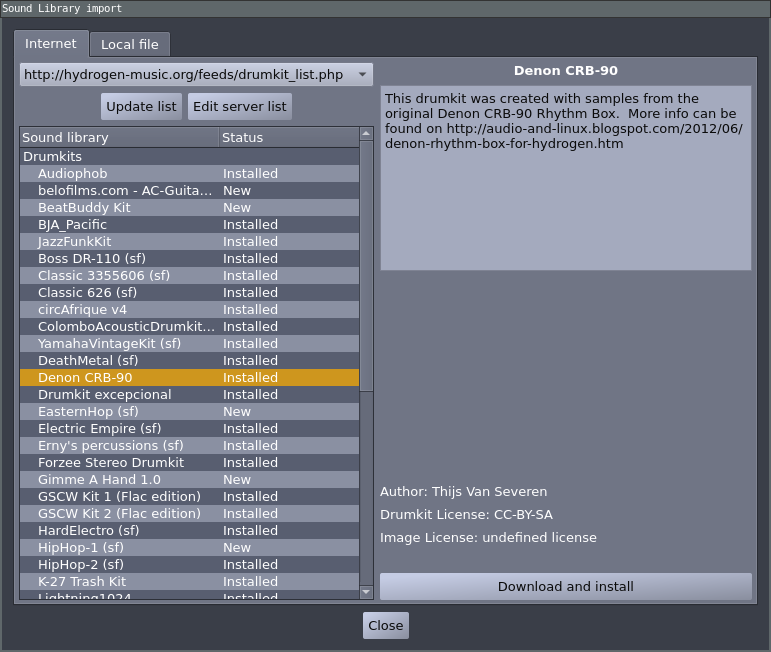771x652 pixels.
Task: Open the server URL dropdown arrow
Action: pyautogui.click(x=362, y=75)
